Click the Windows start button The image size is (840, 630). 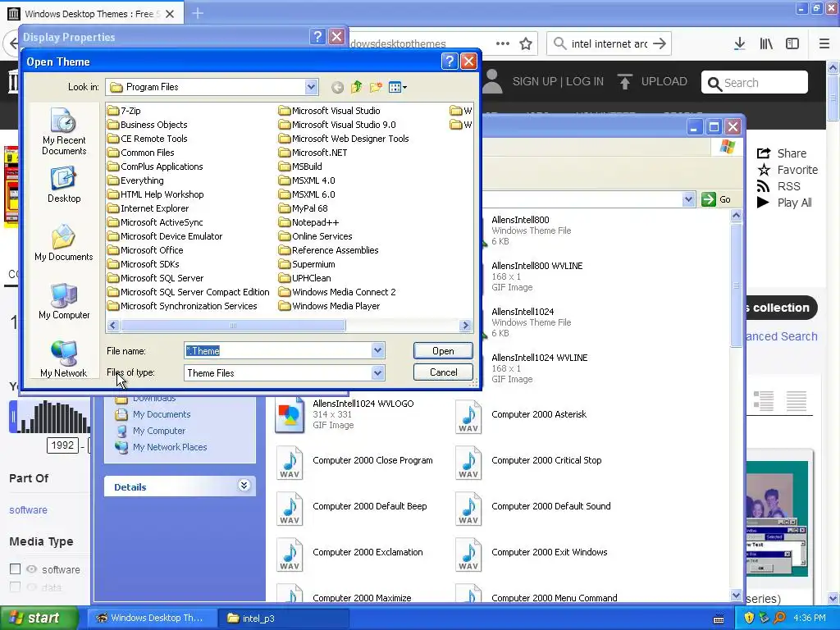[38, 618]
